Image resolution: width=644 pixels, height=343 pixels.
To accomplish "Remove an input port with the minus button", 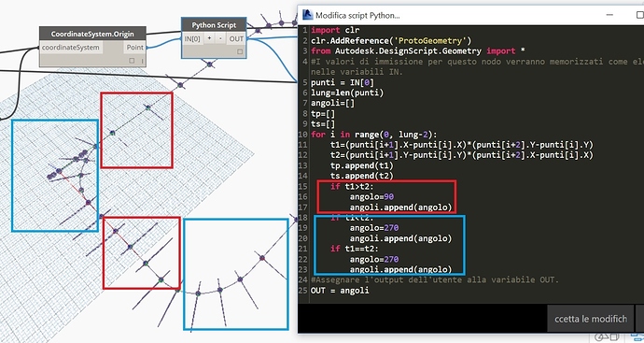I will point(220,38).
